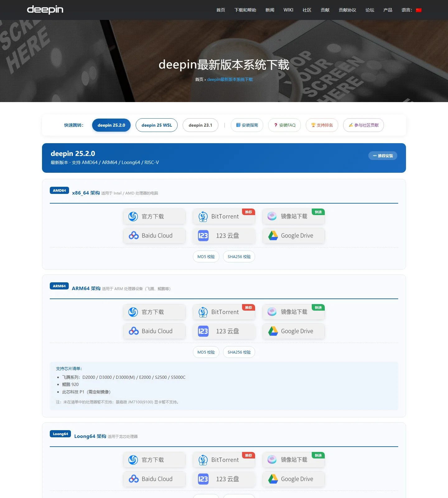Open 镜像站下载 for x86_64 architecture
The height and width of the screenshot is (498, 448).
pos(294,216)
